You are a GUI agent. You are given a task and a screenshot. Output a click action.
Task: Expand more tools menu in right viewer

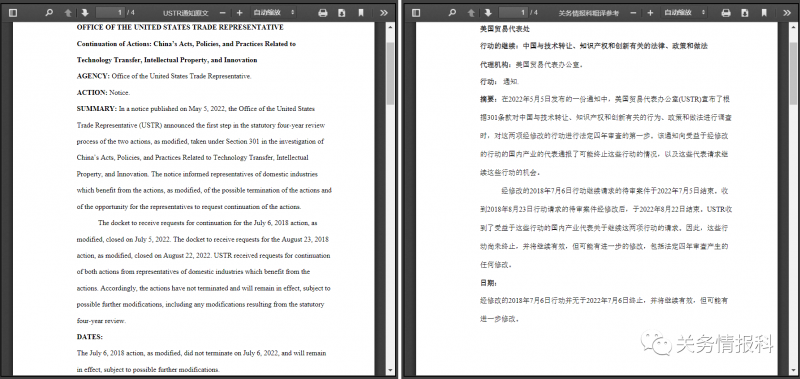(x=787, y=13)
